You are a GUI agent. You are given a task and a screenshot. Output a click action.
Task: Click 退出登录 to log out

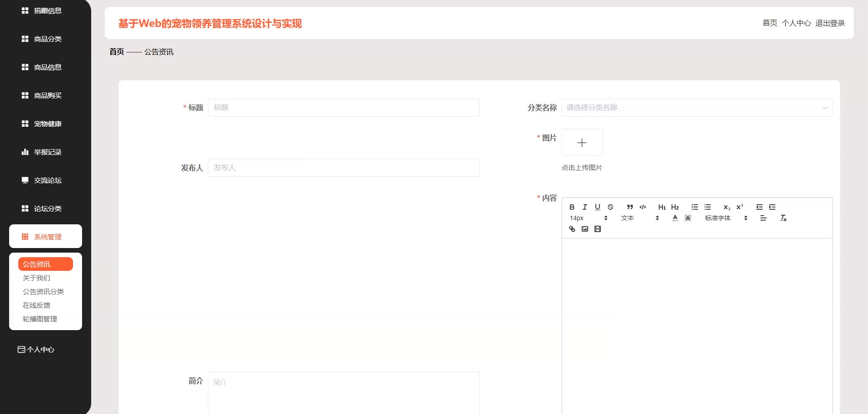pos(830,23)
